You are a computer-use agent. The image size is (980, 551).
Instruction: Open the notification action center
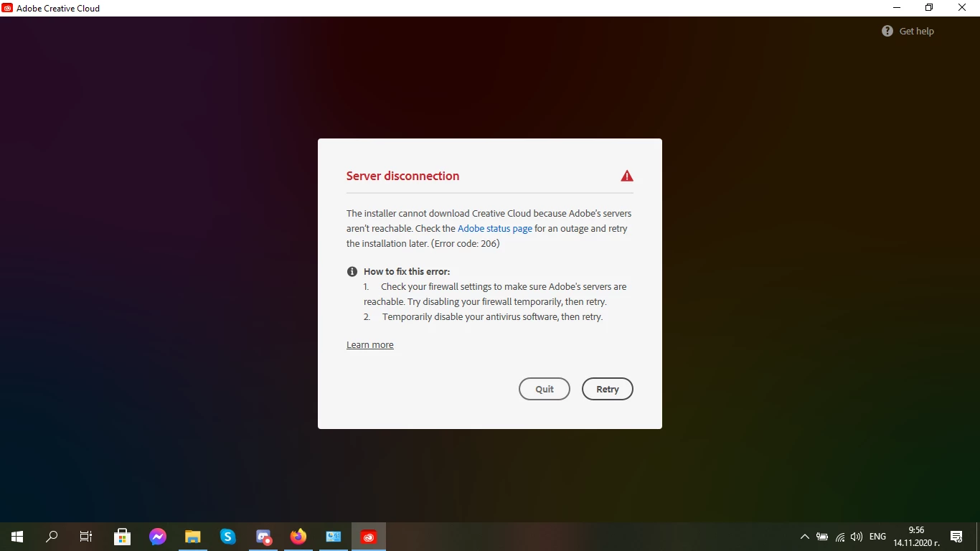pos(956,537)
